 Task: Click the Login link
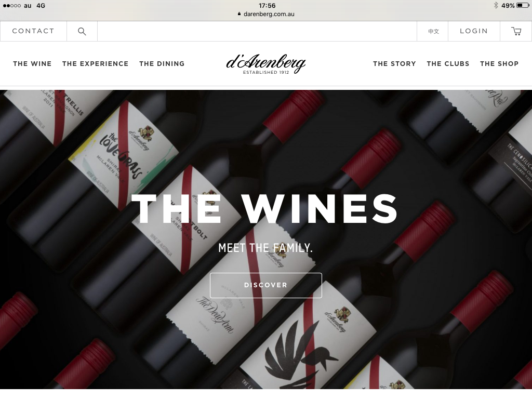(x=474, y=31)
